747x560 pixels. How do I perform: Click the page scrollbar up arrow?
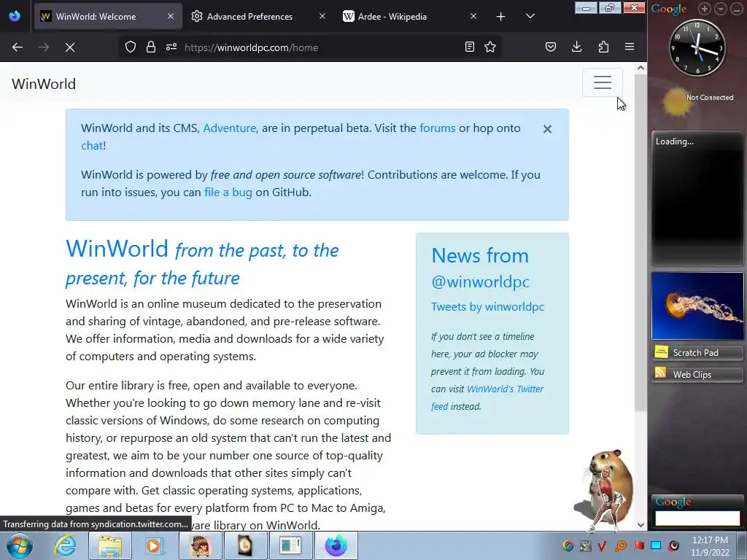[640, 68]
